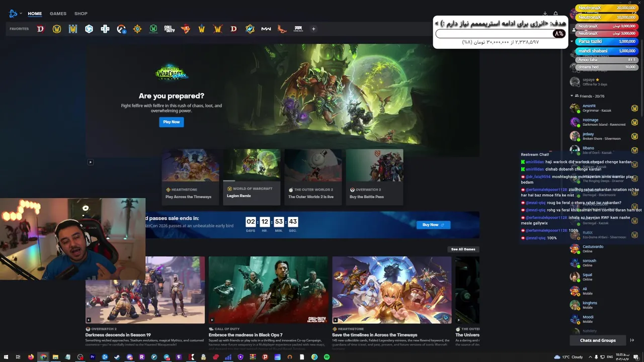The height and width of the screenshot is (362, 644).
Task: Open the downloads arrow icon in header
Action: 545,14
